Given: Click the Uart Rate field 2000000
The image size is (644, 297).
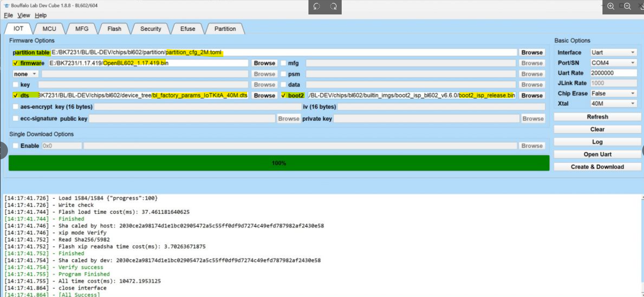Looking at the screenshot, I should 613,73.
